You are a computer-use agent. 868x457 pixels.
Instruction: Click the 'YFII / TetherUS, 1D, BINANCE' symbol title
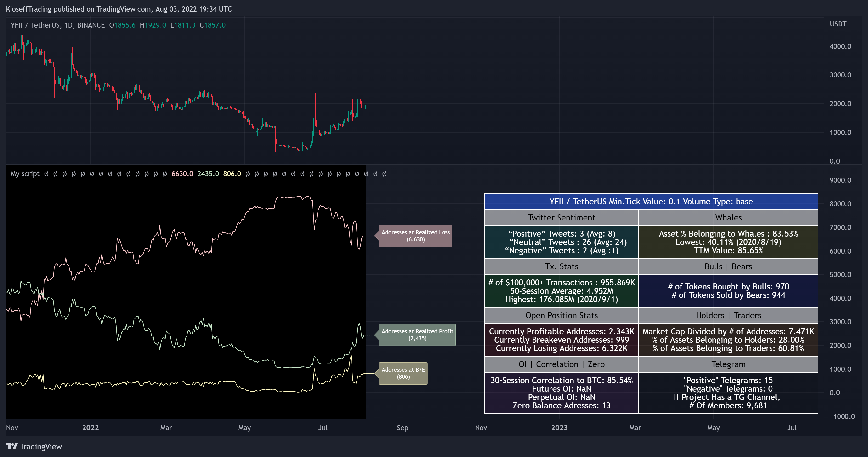click(58, 25)
